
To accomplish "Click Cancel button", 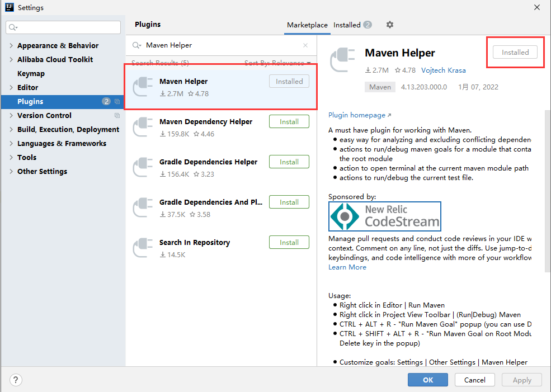I will 475,380.
